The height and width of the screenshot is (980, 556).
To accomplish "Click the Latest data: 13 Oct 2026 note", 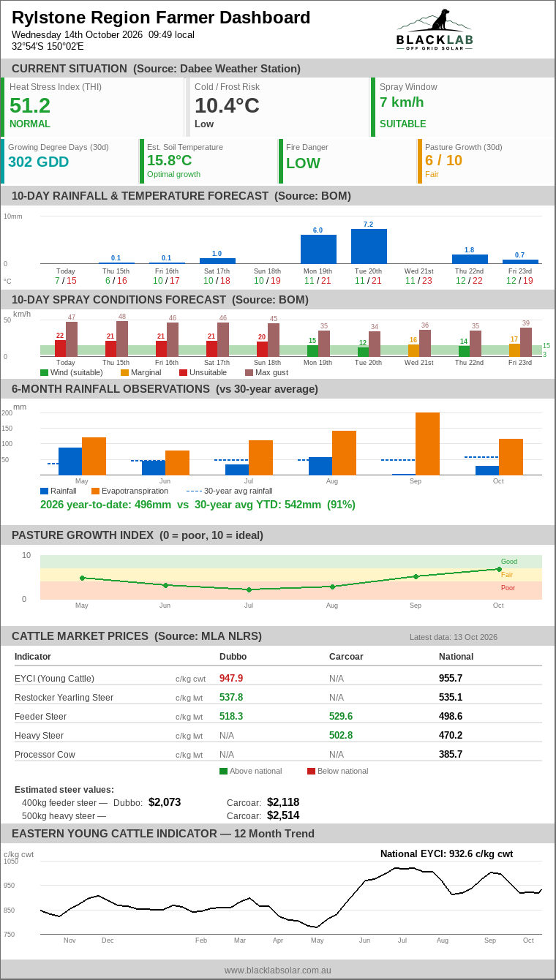I will [x=454, y=637].
